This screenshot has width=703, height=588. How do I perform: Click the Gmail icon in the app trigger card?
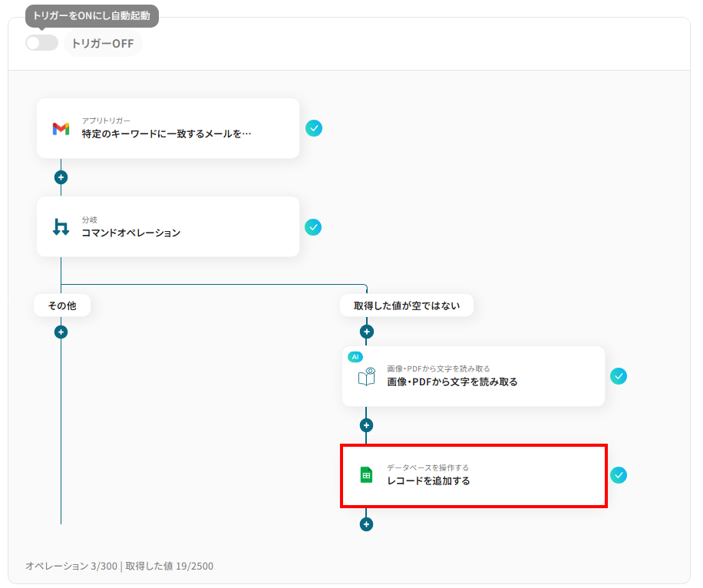coord(61,129)
